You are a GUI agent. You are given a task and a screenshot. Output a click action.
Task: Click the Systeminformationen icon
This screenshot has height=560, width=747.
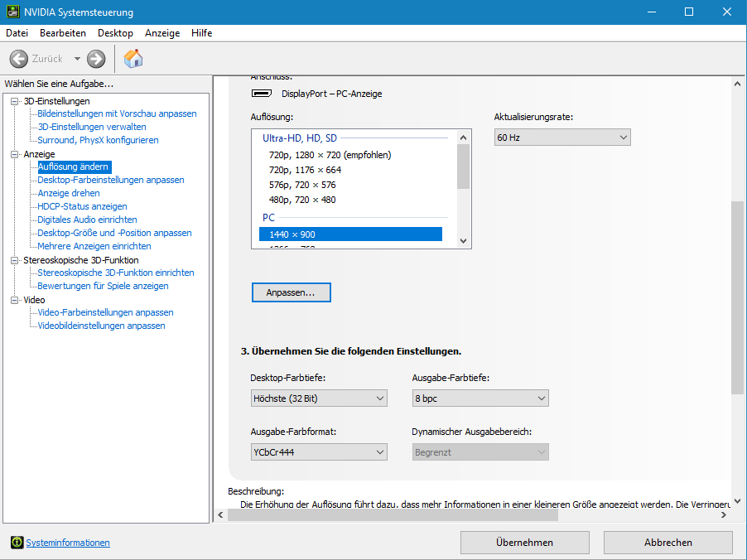17,543
